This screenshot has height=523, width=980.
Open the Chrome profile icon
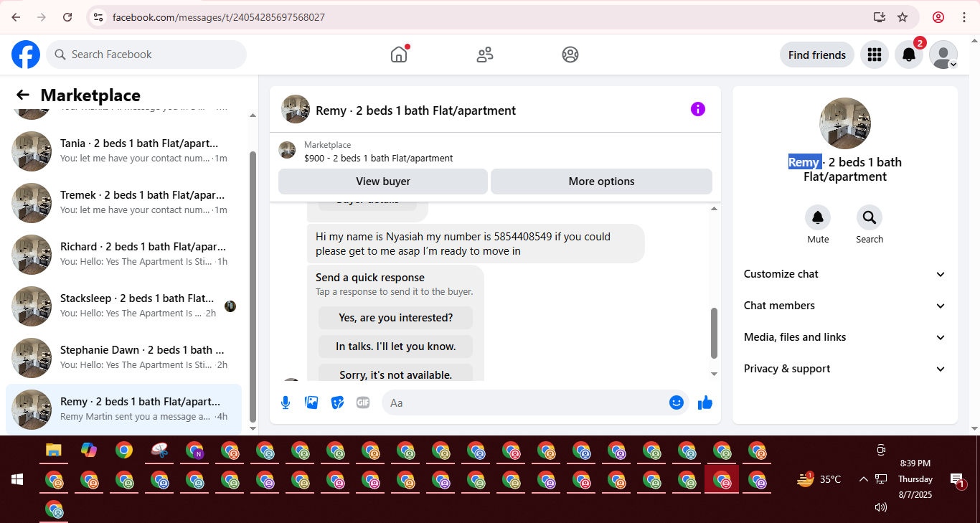coord(938,17)
